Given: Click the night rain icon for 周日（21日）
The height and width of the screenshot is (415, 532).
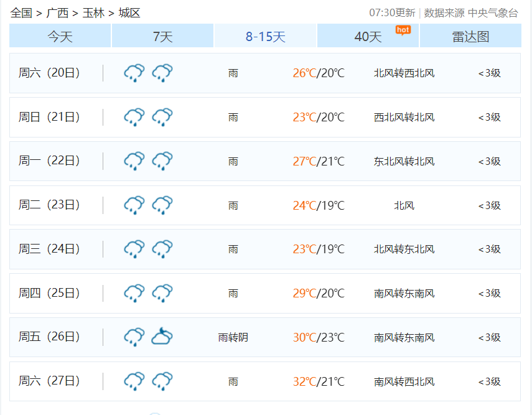Looking at the screenshot, I should click(x=162, y=116).
